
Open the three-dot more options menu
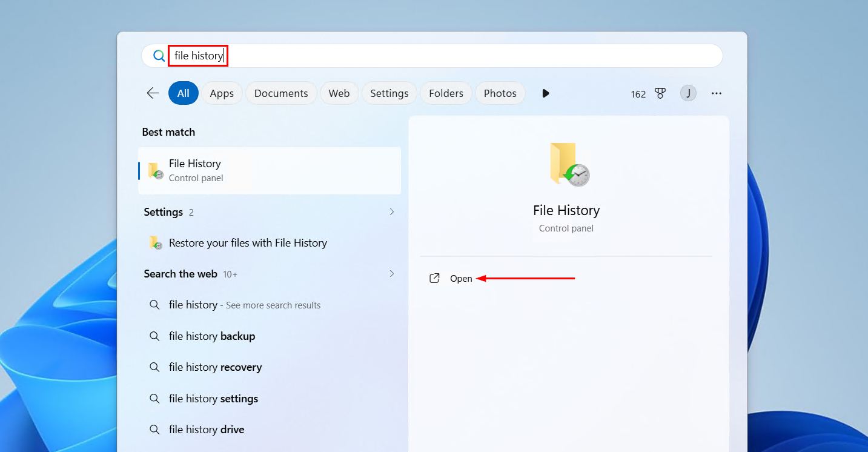click(717, 93)
